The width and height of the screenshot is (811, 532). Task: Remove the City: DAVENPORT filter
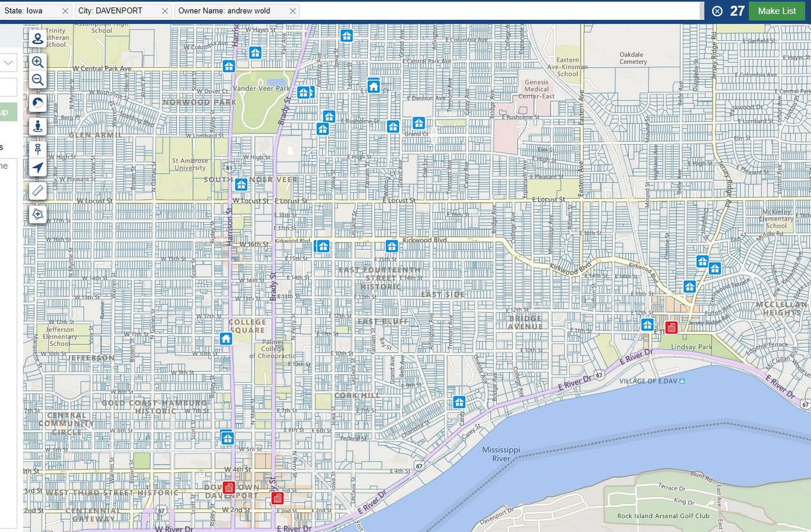pos(164,11)
